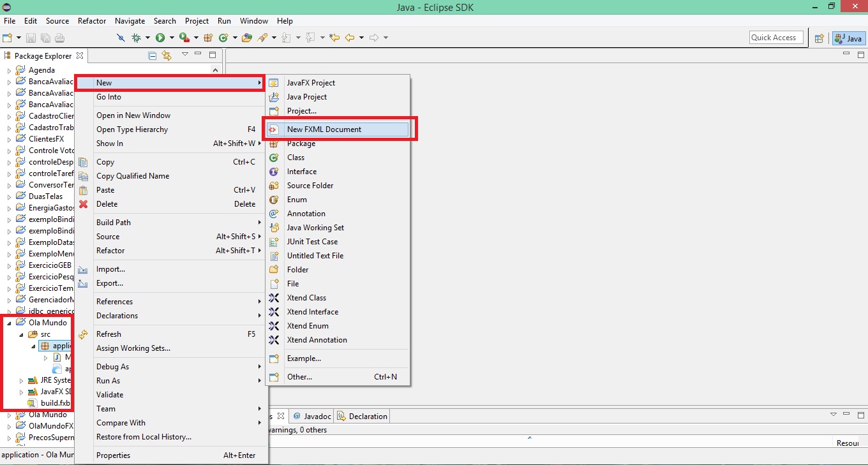Screen dimensions: 868x465
Task: Open the New wizard dropdown arrow
Action: click(19, 38)
